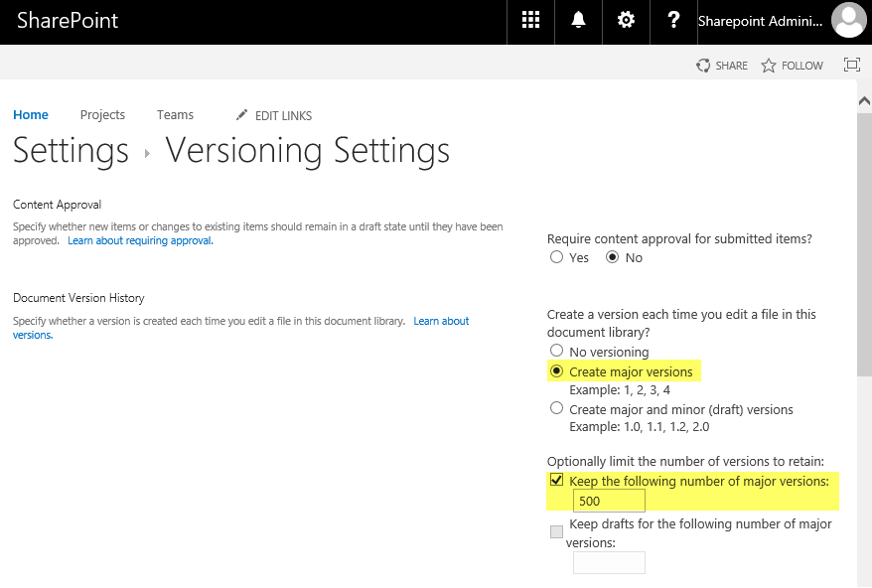Select Create major versions
This screenshot has width=872, height=588.
pos(556,369)
